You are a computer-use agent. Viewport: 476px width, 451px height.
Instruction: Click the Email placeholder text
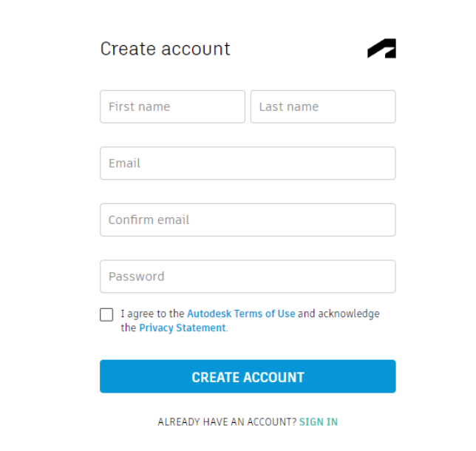point(124,163)
